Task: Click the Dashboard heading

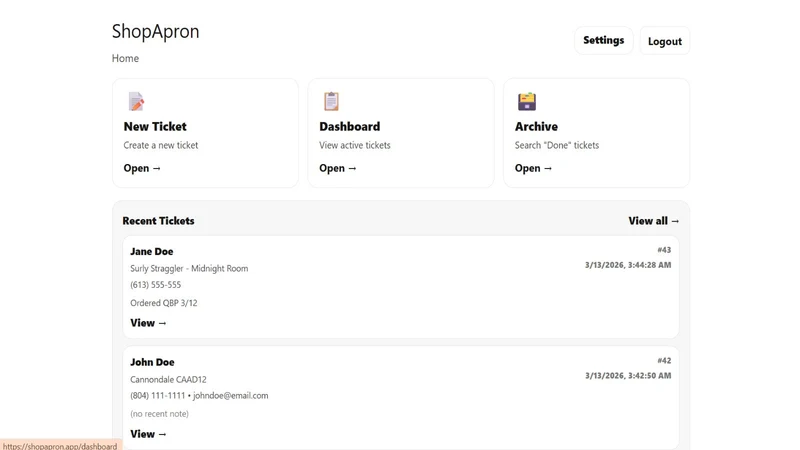Action: click(x=349, y=127)
